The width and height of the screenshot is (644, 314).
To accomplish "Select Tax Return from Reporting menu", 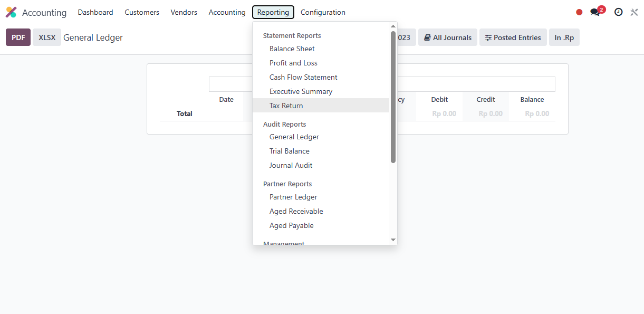I will coord(286,106).
